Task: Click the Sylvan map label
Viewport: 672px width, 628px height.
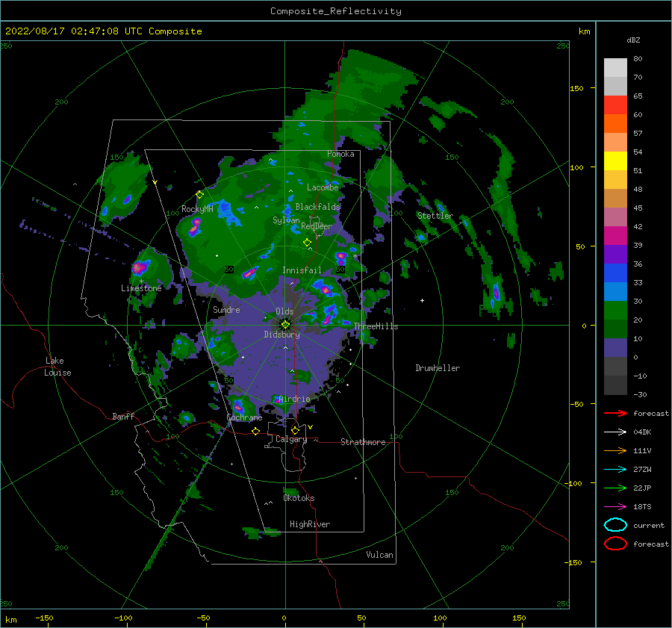Action: click(286, 220)
